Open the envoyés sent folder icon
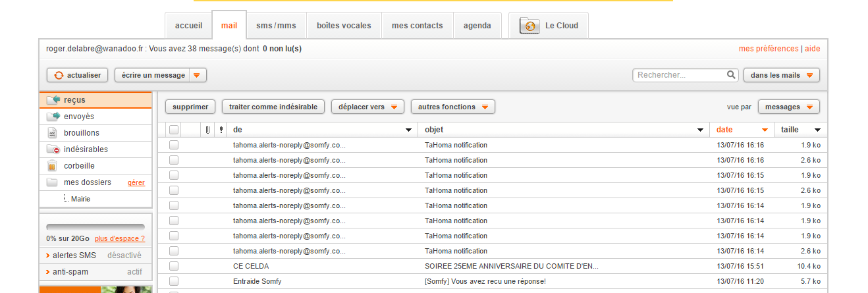Screen dimensions: 868x293 (x=53, y=117)
